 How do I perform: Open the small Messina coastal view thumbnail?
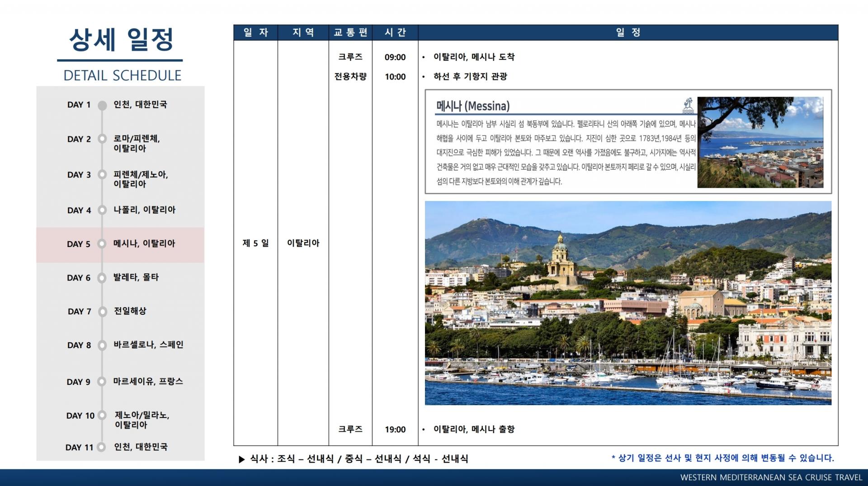760,142
